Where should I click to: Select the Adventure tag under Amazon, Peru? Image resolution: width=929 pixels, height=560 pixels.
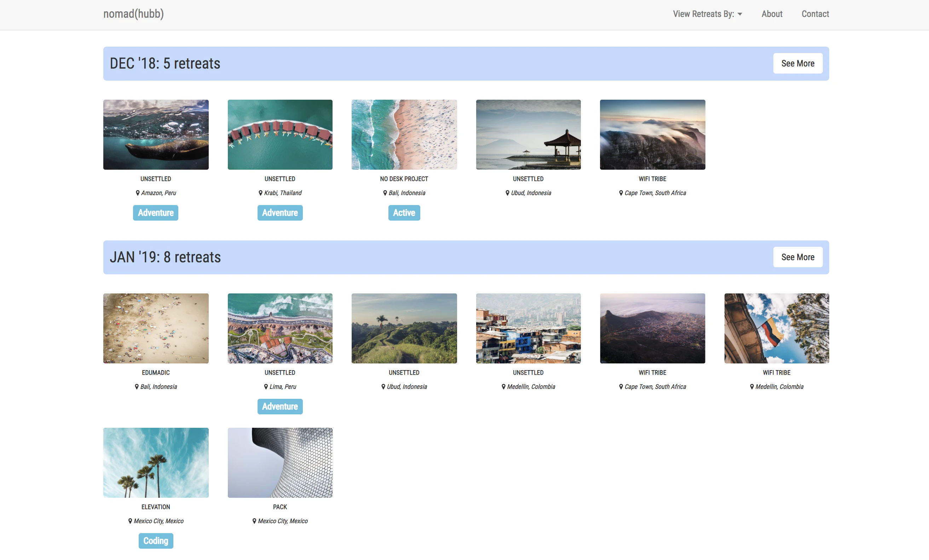click(155, 213)
